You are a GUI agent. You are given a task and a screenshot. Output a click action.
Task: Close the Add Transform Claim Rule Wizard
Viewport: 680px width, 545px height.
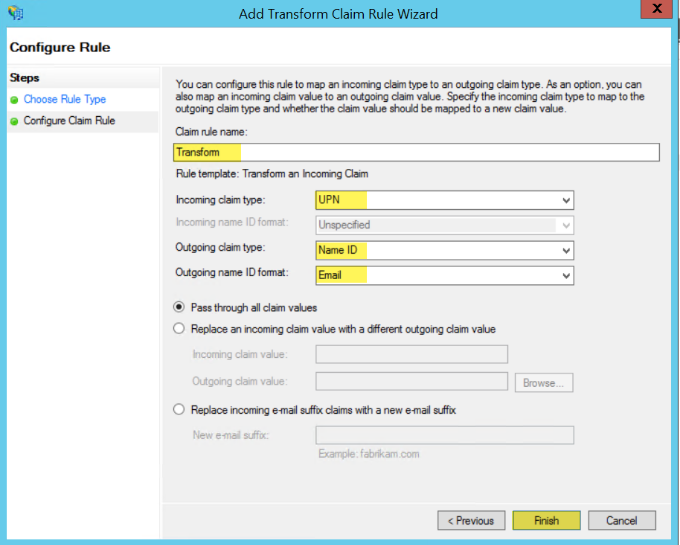655,11
